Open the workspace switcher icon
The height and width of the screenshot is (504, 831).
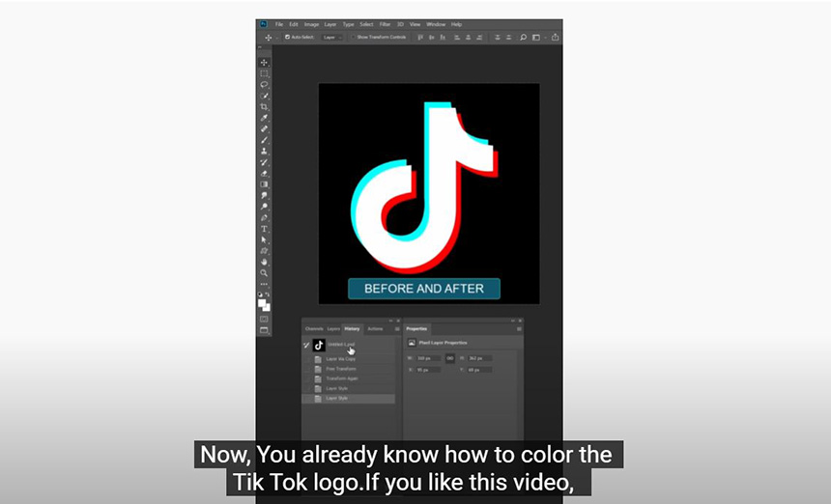(536, 37)
